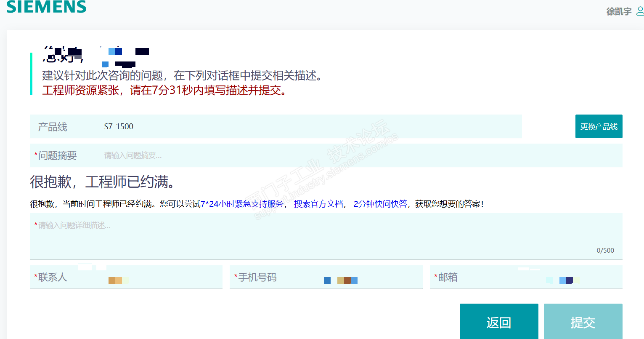This screenshot has width=644, height=339.
Task: Click the user profile icon
Action: 640,11
